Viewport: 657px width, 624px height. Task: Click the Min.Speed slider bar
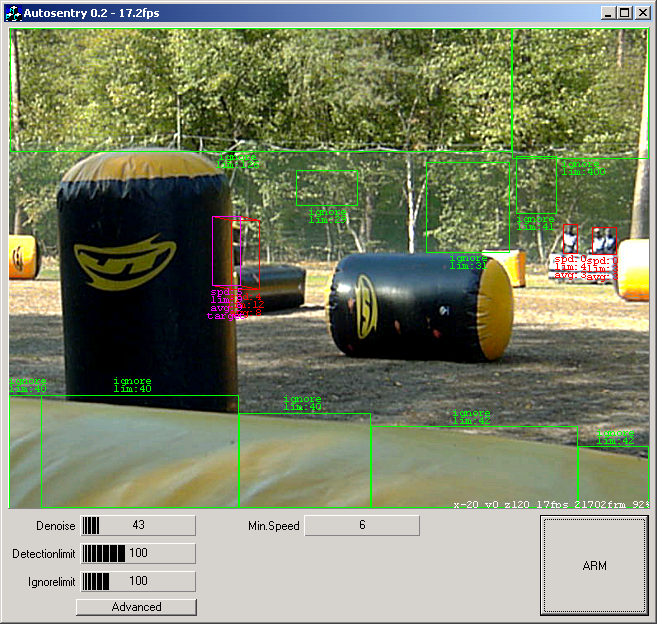pyautogui.click(x=361, y=526)
